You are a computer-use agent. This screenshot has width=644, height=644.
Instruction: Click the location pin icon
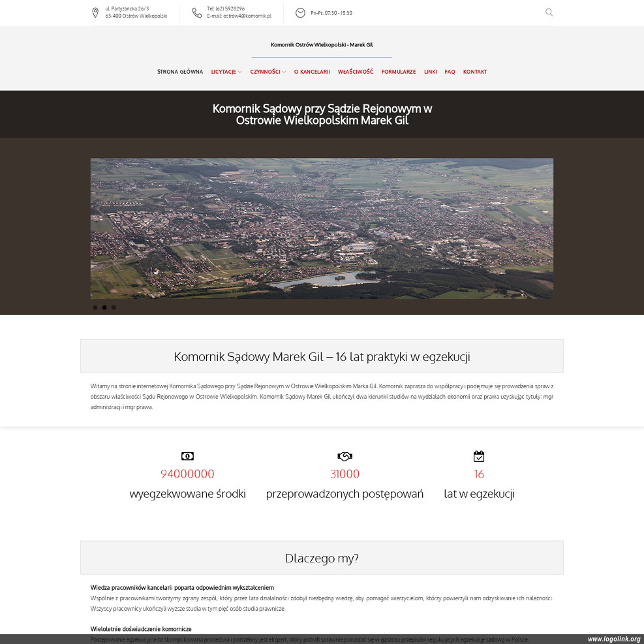point(95,13)
